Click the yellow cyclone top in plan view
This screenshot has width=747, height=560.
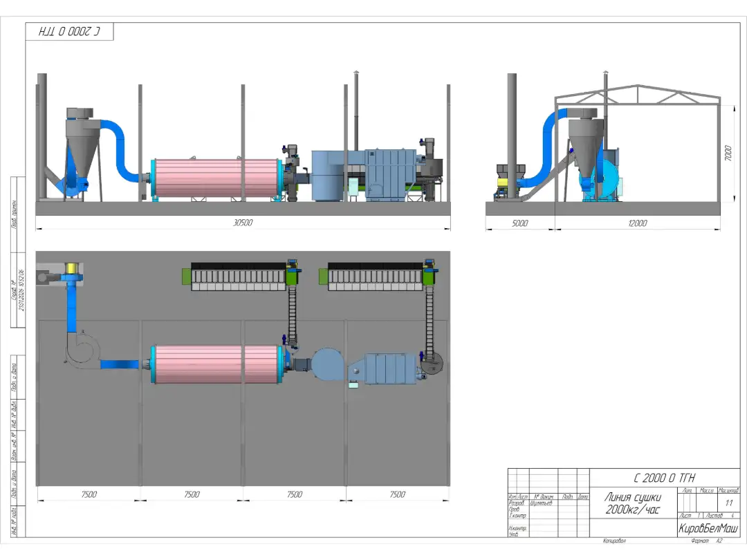pyautogui.click(x=71, y=268)
